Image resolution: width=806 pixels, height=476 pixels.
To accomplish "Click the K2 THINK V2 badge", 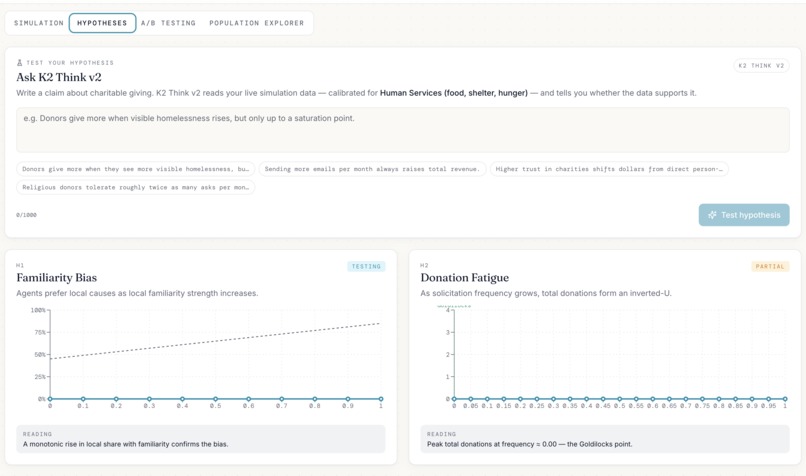I will coord(761,66).
